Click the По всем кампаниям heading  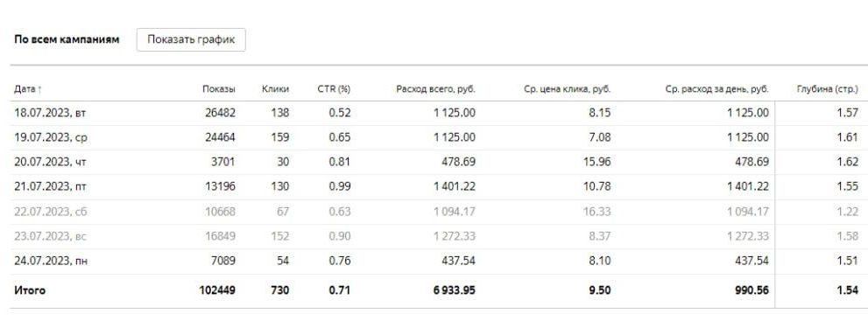(67, 40)
